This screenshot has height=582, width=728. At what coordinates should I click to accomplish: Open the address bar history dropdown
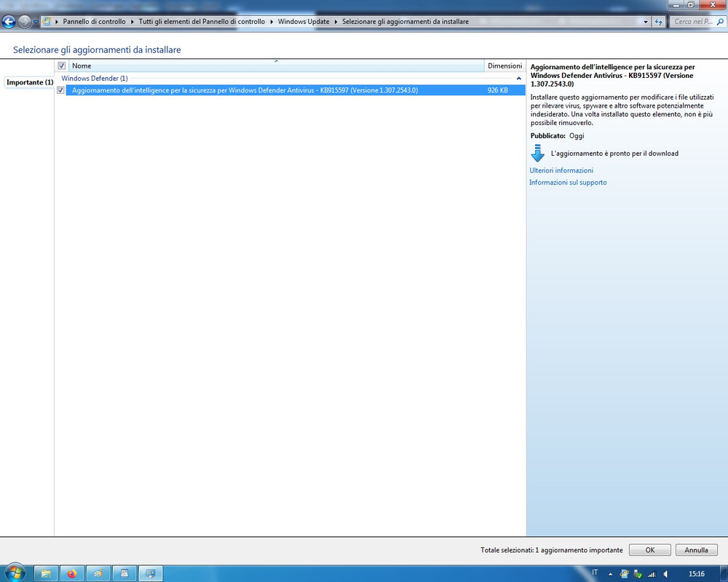(645, 22)
